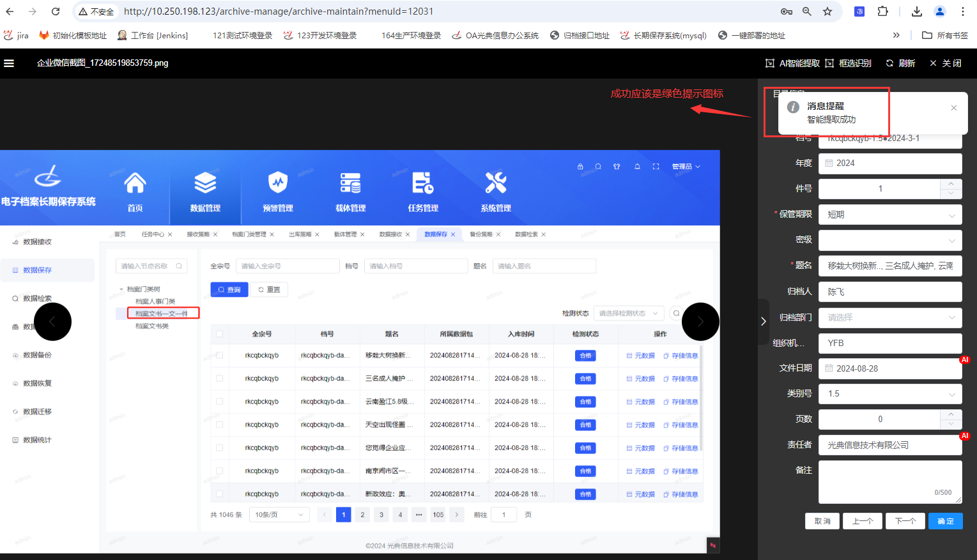Click the 责任者 field containing 光典信息技术有限公司

click(x=890, y=445)
